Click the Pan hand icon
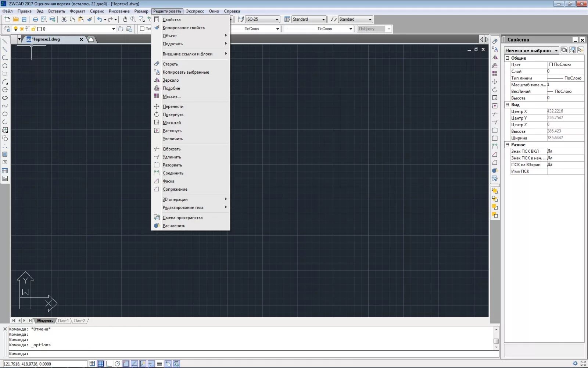This screenshot has width=588, height=368. coord(125,19)
